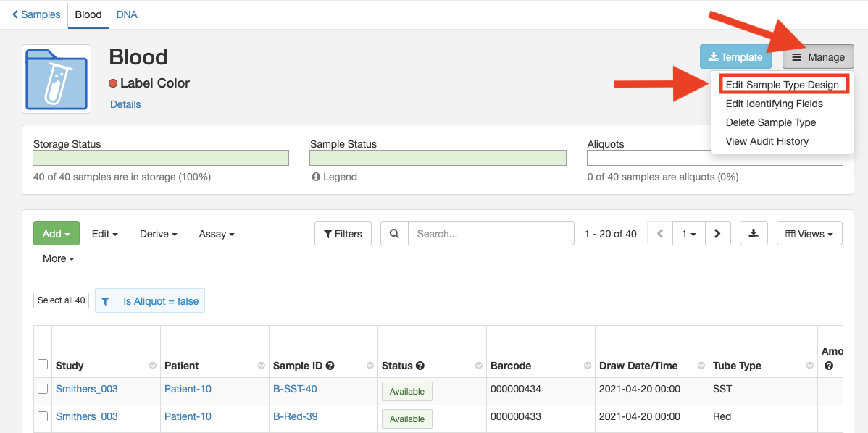Open the Add dropdown

[x=56, y=234]
